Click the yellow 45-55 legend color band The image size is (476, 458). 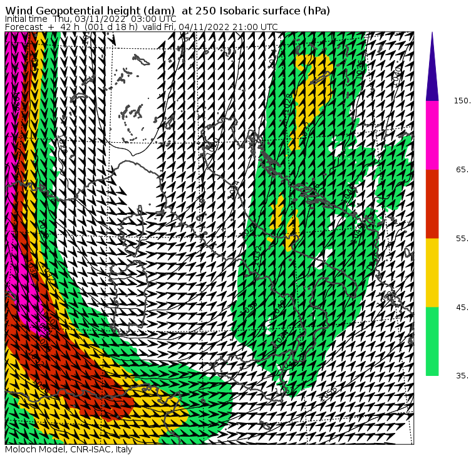click(x=432, y=273)
